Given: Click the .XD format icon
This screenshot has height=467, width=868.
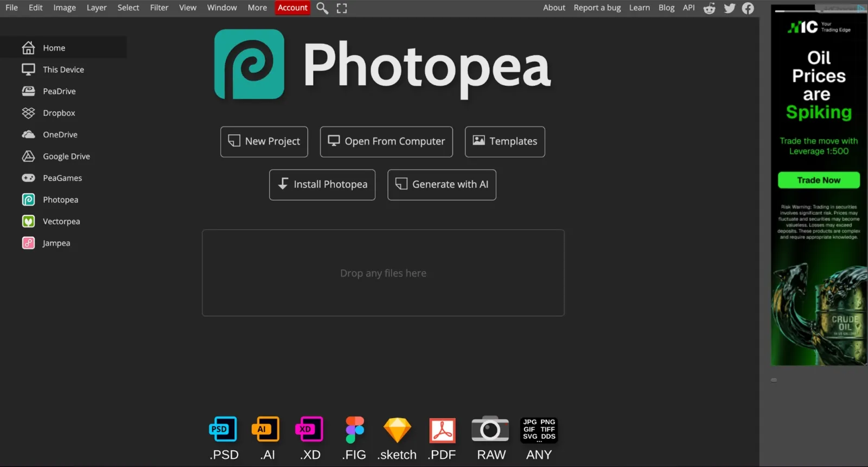Looking at the screenshot, I should click(309, 430).
